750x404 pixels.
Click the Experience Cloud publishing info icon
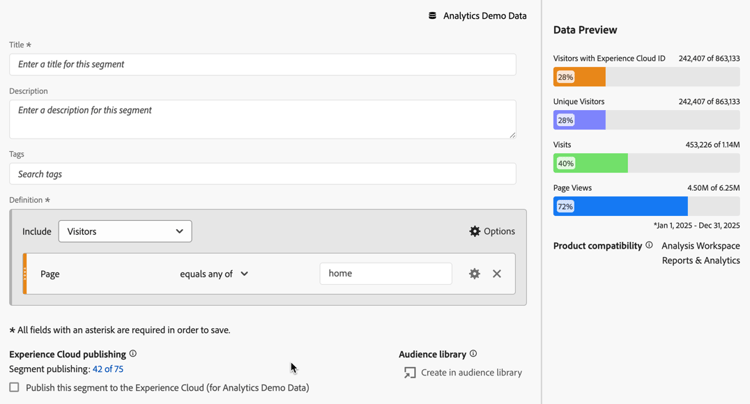[133, 354]
